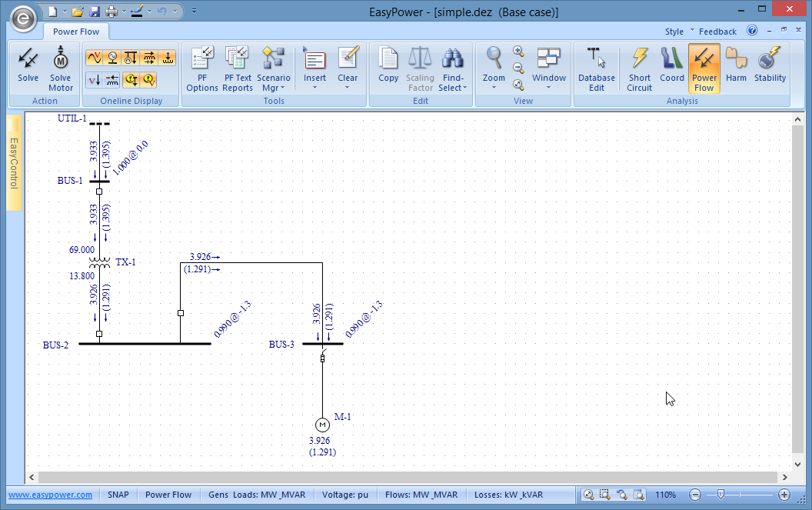The height and width of the screenshot is (510, 812).
Task: Open the www.easypower.com link
Action: pos(50,495)
